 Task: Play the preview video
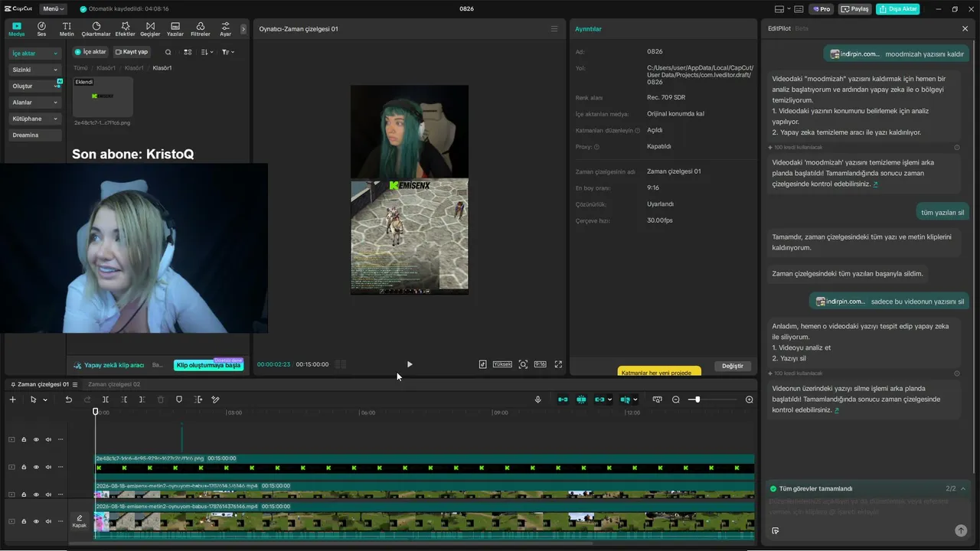pyautogui.click(x=410, y=364)
